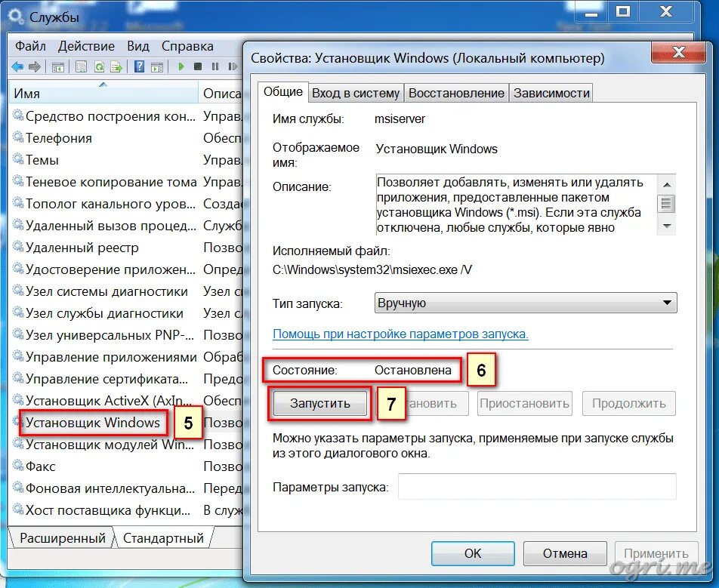Click gear icon beside Темы
The image size is (719, 588).
[x=18, y=159]
